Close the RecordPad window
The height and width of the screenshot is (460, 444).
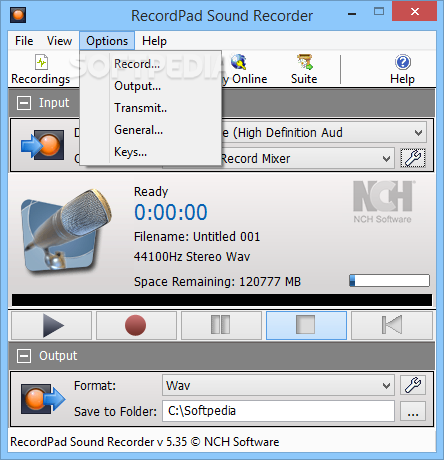(415, 11)
